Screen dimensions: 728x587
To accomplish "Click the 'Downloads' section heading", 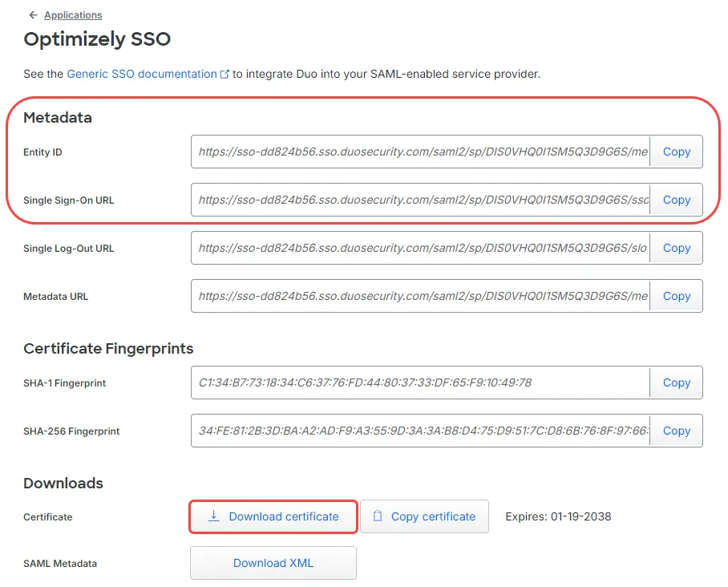I will coord(63,483).
